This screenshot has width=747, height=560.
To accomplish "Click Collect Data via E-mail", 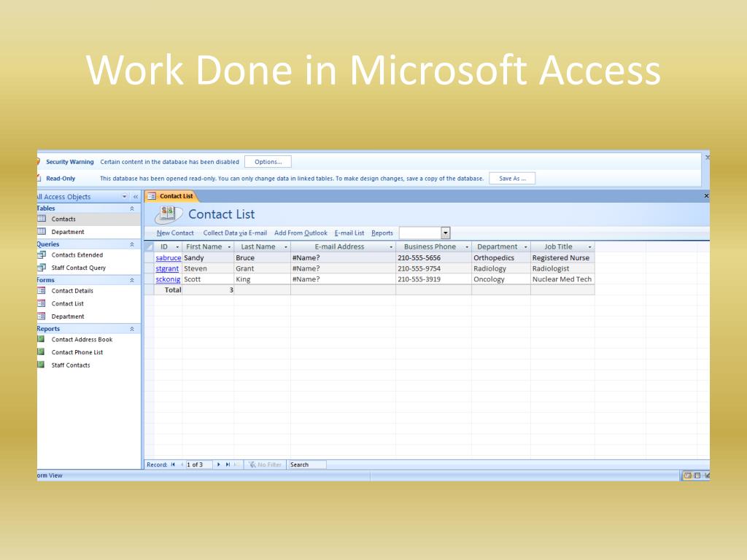I will [235, 233].
